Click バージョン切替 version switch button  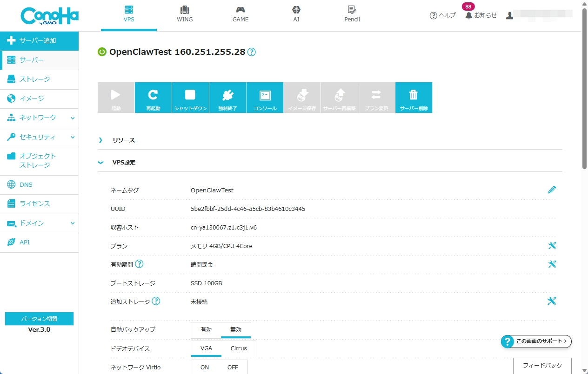pos(39,319)
